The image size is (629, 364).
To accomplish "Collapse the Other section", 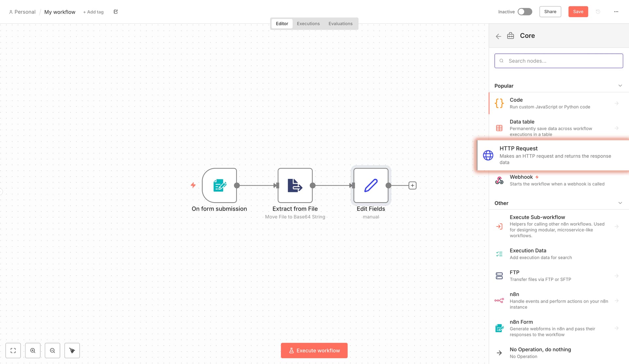I will click(x=620, y=203).
